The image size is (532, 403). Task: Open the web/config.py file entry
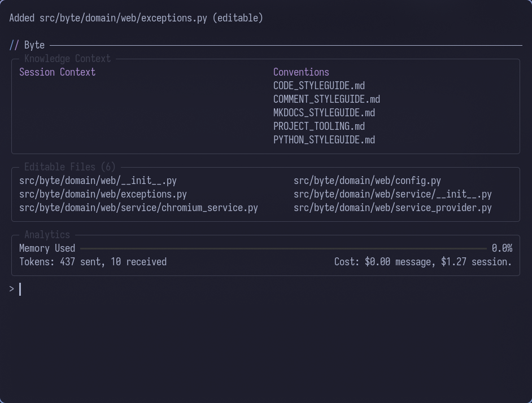(x=367, y=181)
